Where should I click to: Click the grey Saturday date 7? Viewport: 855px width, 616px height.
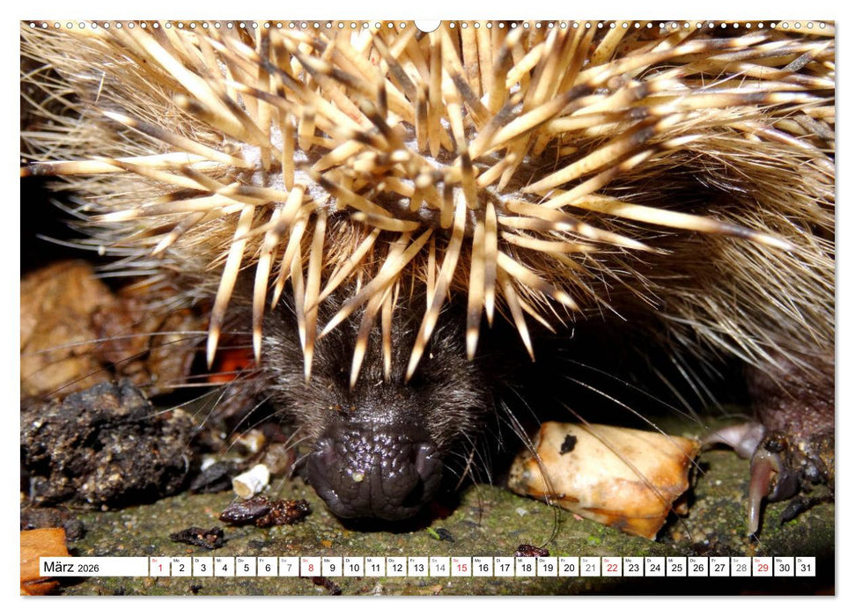pyautogui.click(x=289, y=567)
